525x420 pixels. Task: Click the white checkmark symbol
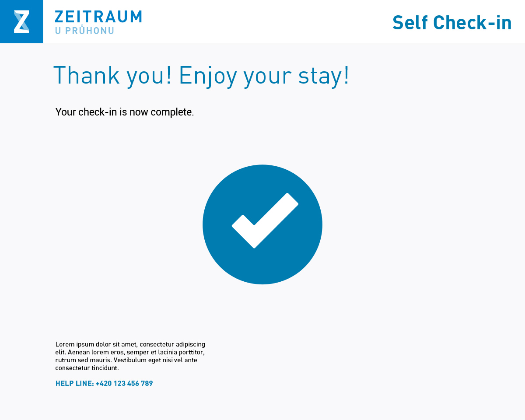(265, 220)
